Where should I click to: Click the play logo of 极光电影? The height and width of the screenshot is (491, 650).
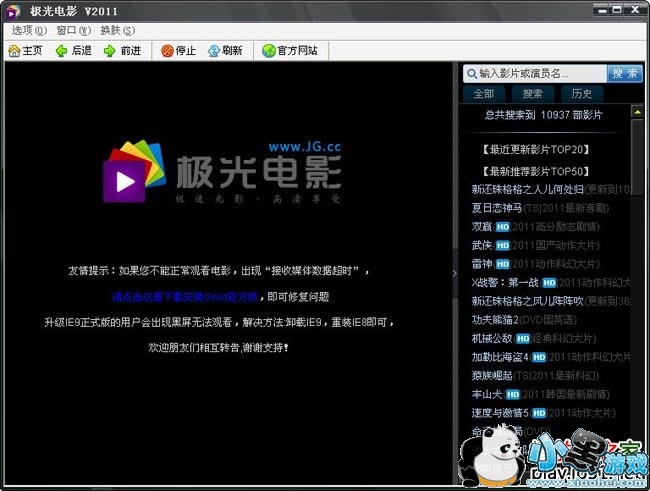134,171
